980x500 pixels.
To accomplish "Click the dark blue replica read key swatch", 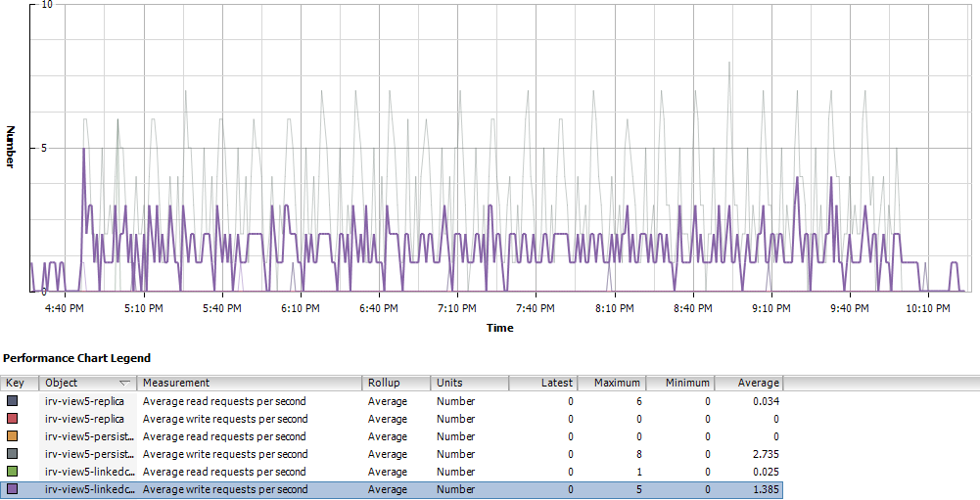I will (12, 401).
